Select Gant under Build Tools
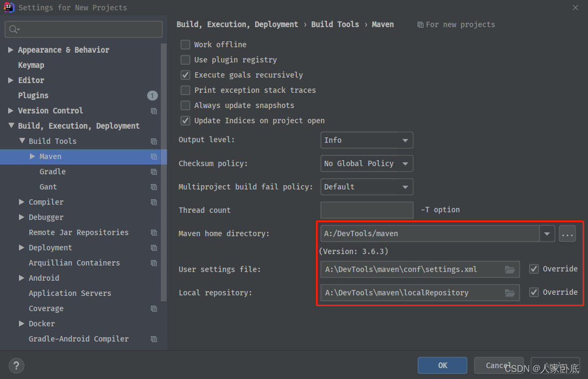This screenshot has height=379, width=588. click(x=48, y=187)
